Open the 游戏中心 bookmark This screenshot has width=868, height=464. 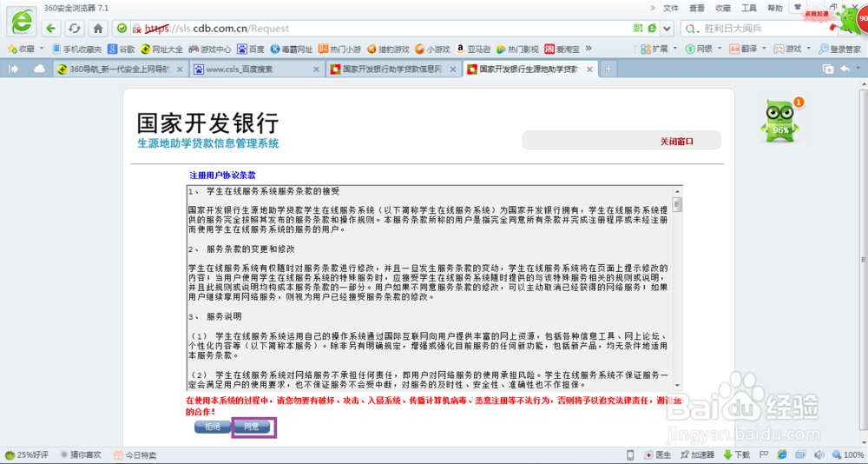pos(210,49)
